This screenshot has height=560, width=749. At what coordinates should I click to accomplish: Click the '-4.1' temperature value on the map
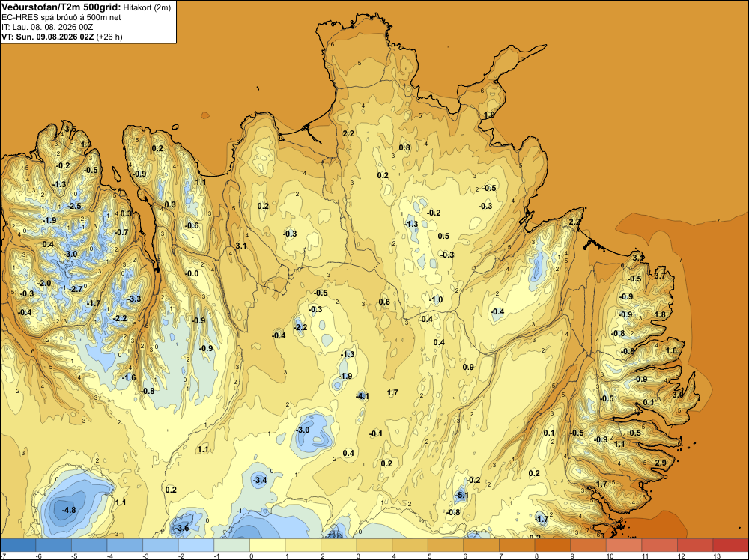[363, 396]
